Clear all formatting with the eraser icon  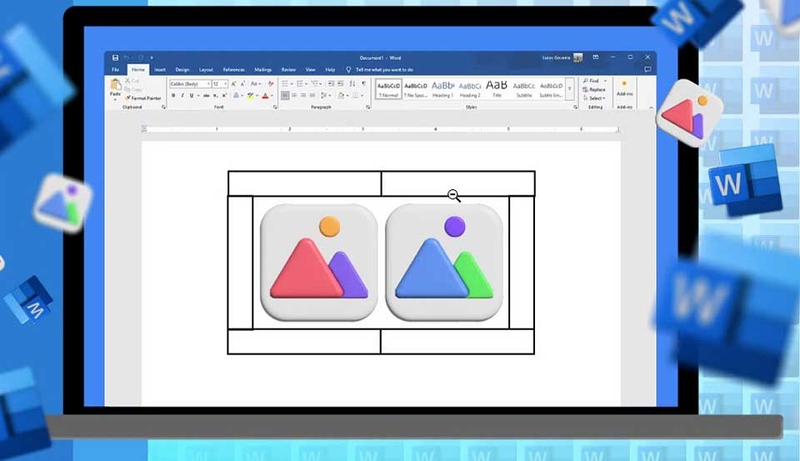(x=271, y=84)
